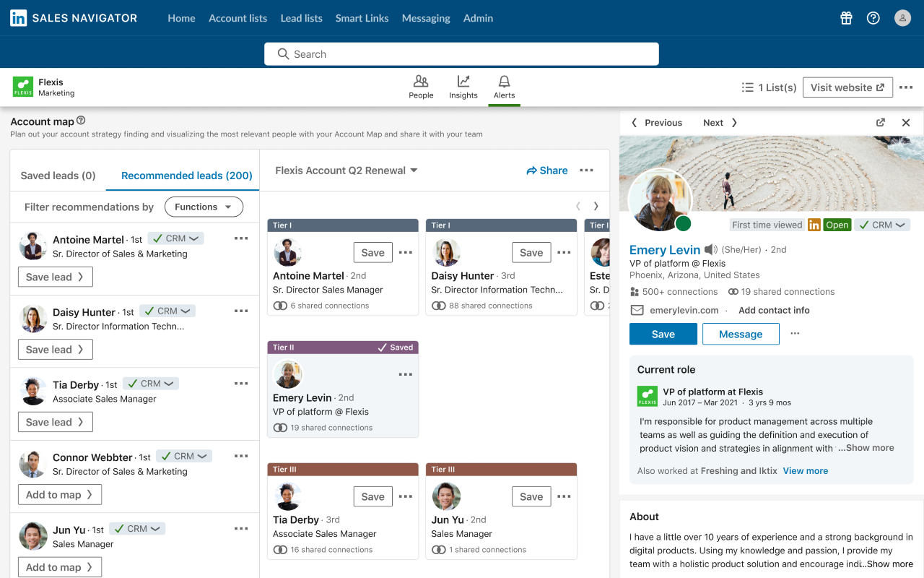Open more options on Daisy Hunter Tier I card
Image resolution: width=924 pixels, height=578 pixels.
pyautogui.click(x=565, y=252)
